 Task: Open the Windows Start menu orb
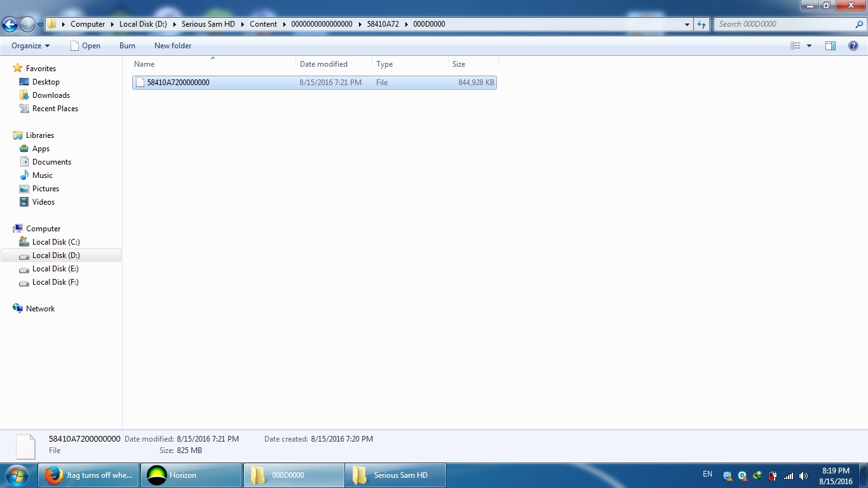coord(17,475)
